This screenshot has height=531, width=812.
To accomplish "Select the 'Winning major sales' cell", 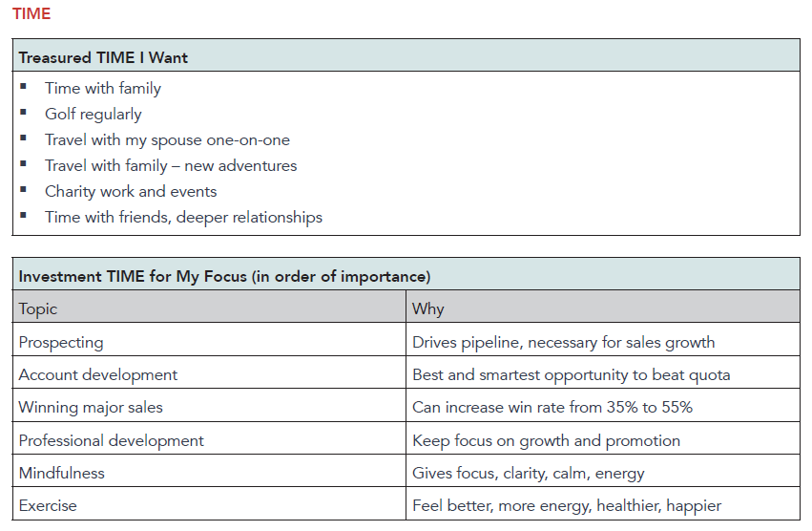I will pos(91,407).
